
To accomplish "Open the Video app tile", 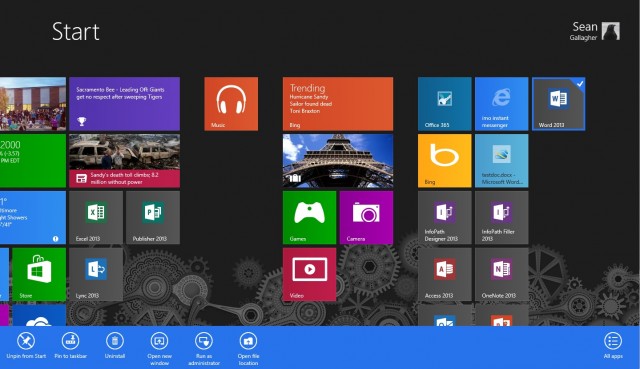I will pos(309,274).
